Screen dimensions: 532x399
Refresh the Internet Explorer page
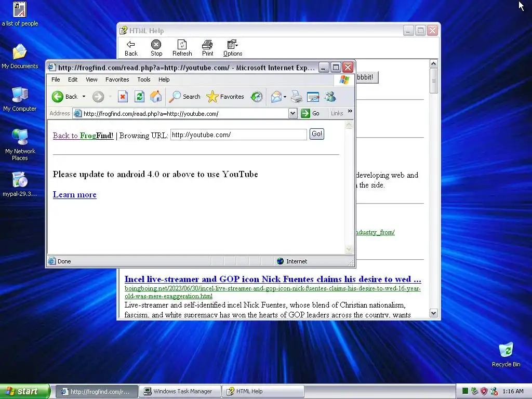(139, 97)
